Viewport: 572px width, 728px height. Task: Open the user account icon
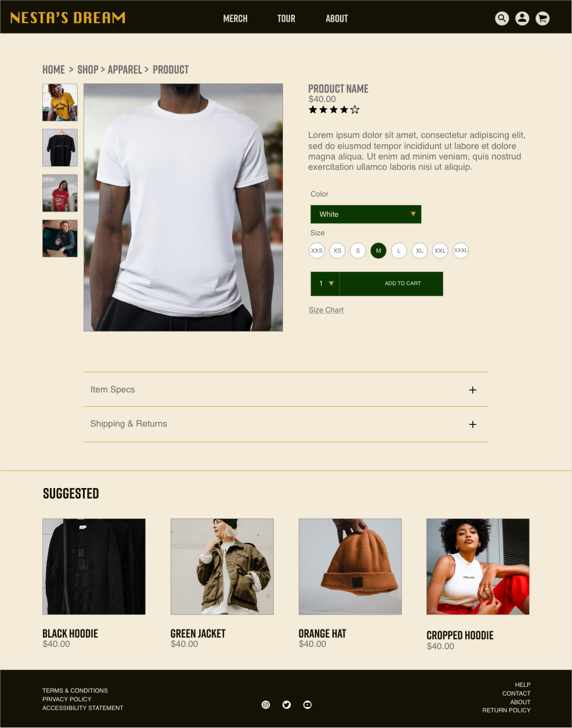coord(522,19)
